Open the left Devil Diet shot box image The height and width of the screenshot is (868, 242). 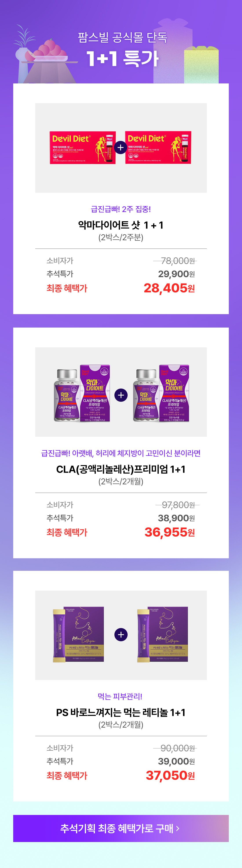coord(82,147)
